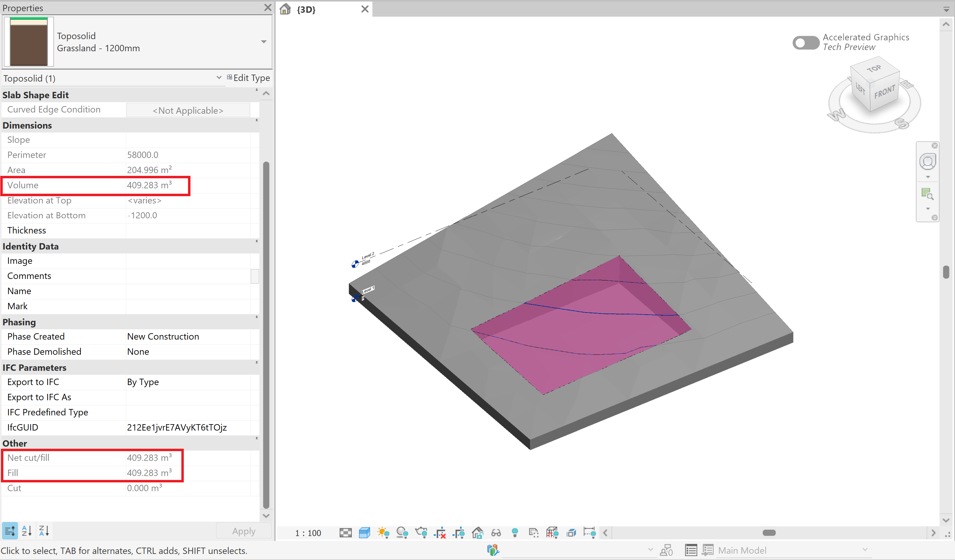Viewport: 955px width, 560px height.
Task: Open the Main Model design options dropdown
Action: tap(865, 550)
